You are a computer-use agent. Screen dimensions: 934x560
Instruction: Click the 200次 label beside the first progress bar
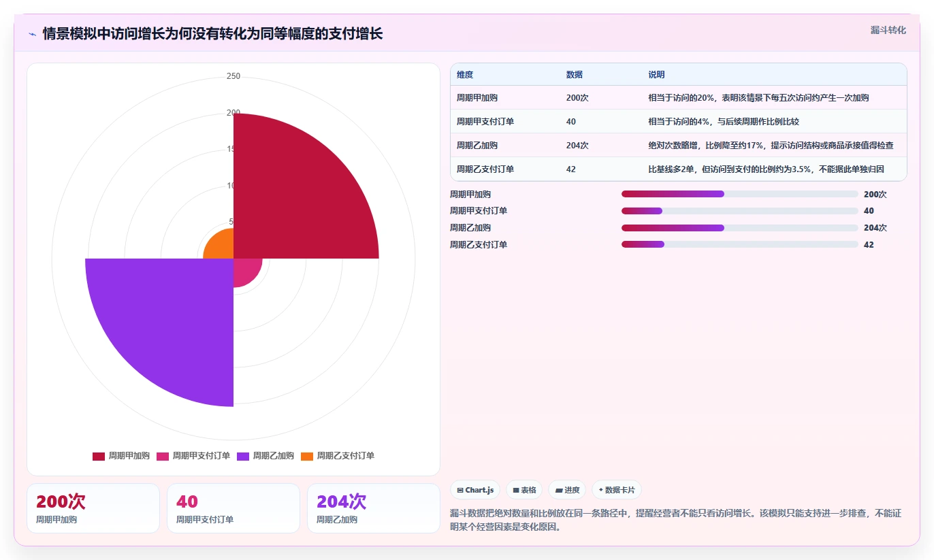tap(875, 194)
